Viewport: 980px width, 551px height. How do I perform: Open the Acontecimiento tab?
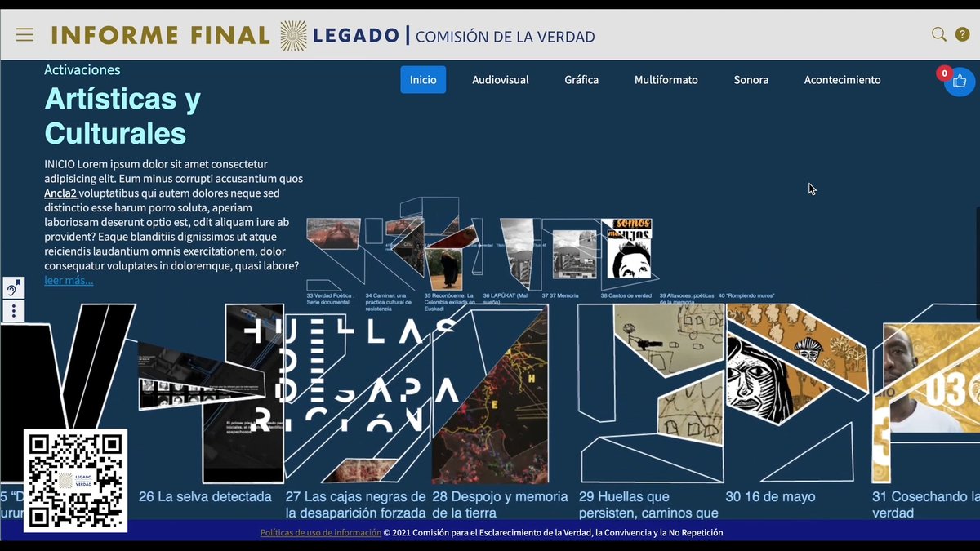(842, 80)
